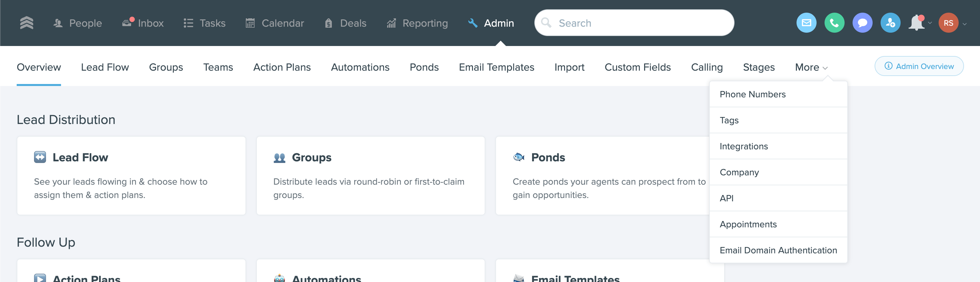Image resolution: width=980 pixels, height=282 pixels.
Task: Click the Admin Overview button
Action: [x=919, y=66]
